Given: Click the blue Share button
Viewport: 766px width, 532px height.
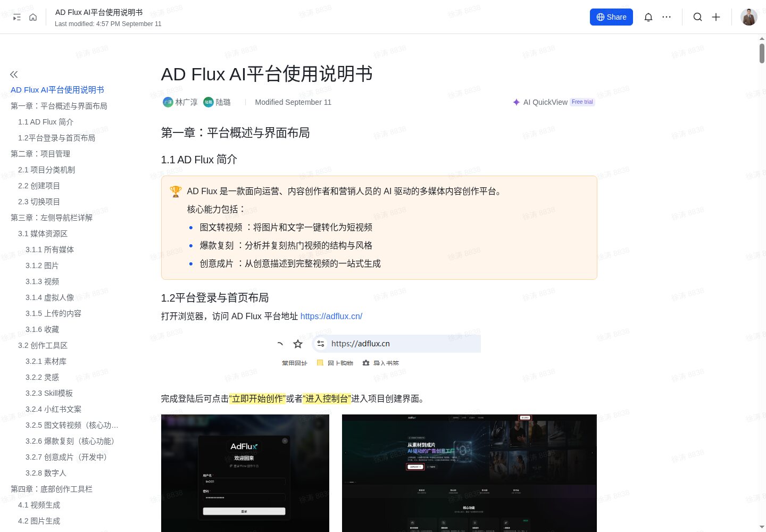Looking at the screenshot, I should [611, 17].
